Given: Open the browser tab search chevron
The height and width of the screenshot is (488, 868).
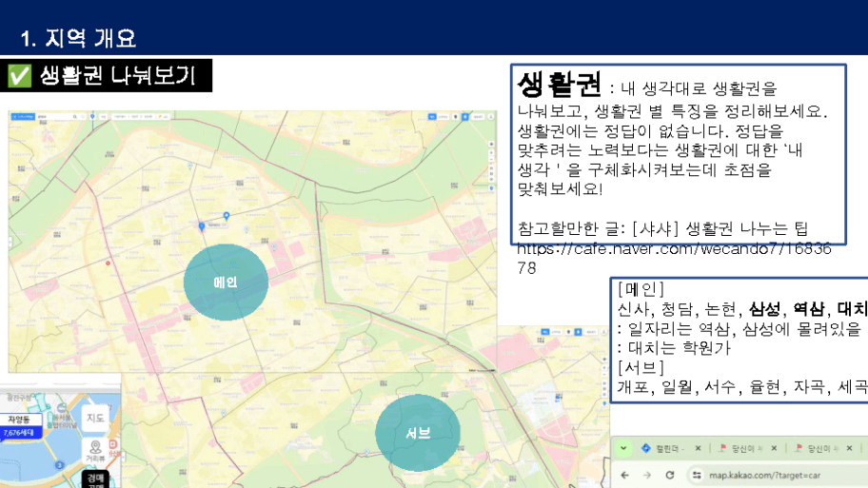Looking at the screenshot, I should 623,448.
